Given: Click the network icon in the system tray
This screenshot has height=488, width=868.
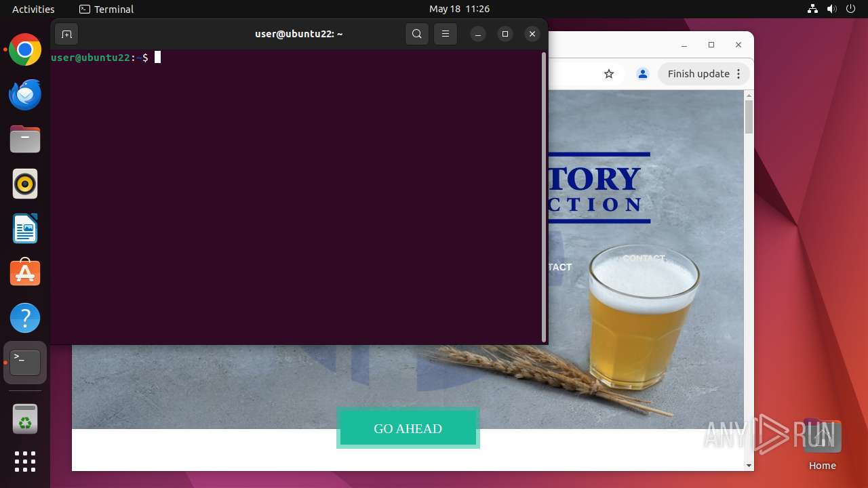Looking at the screenshot, I should point(812,9).
